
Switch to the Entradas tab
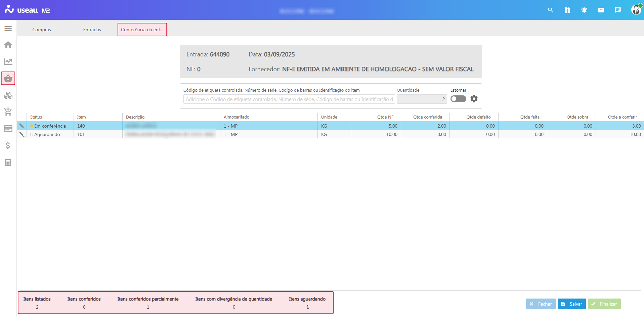click(92, 30)
